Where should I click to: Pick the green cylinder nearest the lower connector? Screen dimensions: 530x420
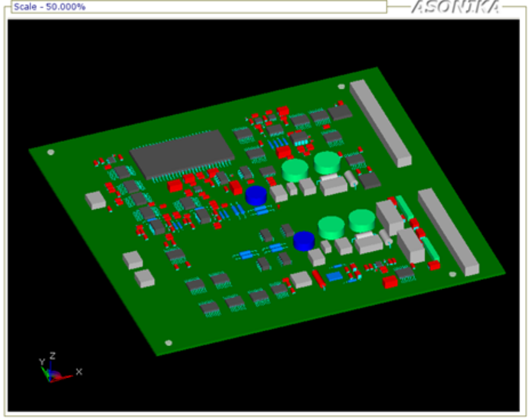362,220
